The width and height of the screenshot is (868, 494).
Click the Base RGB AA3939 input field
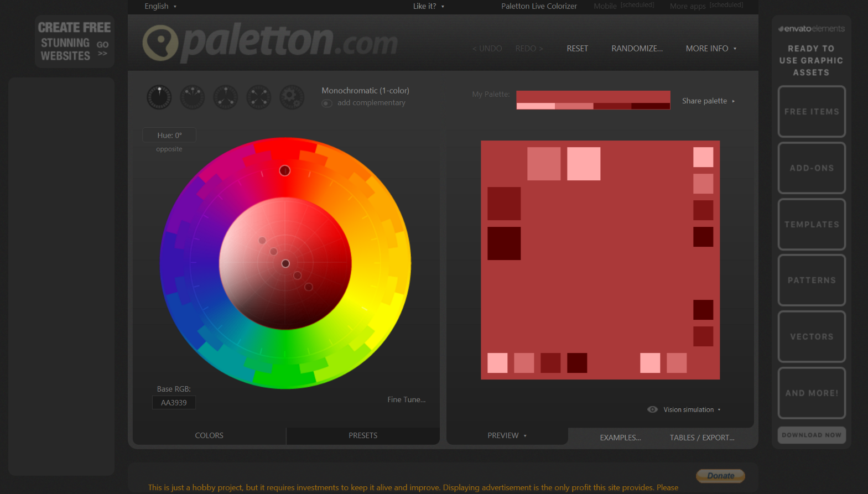174,403
